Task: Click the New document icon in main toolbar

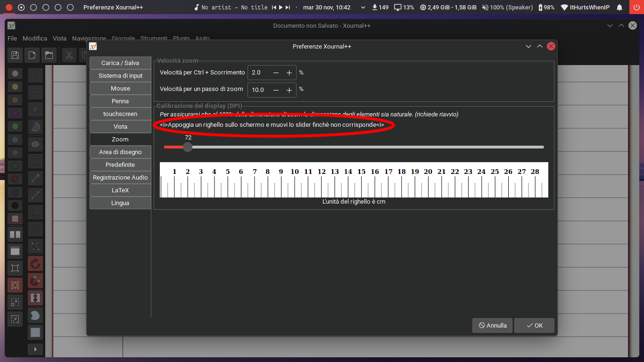Action: [x=32, y=55]
